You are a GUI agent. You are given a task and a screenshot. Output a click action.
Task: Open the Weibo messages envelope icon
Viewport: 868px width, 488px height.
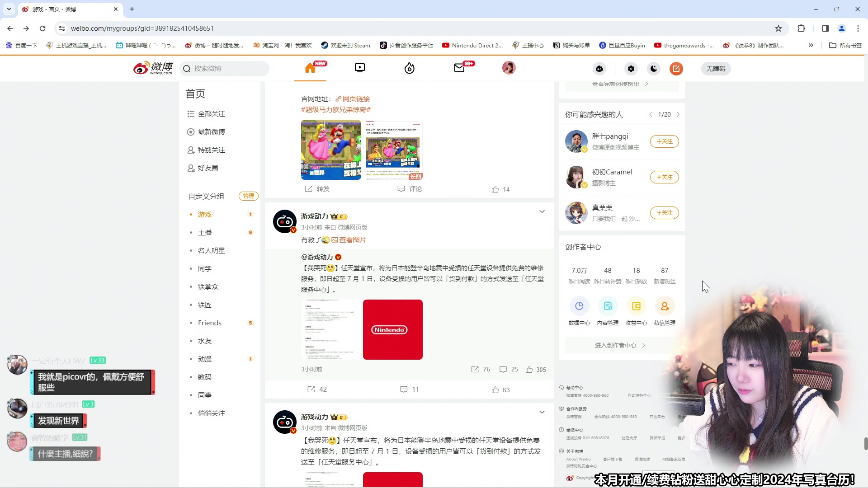pyautogui.click(x=460, y=68)
